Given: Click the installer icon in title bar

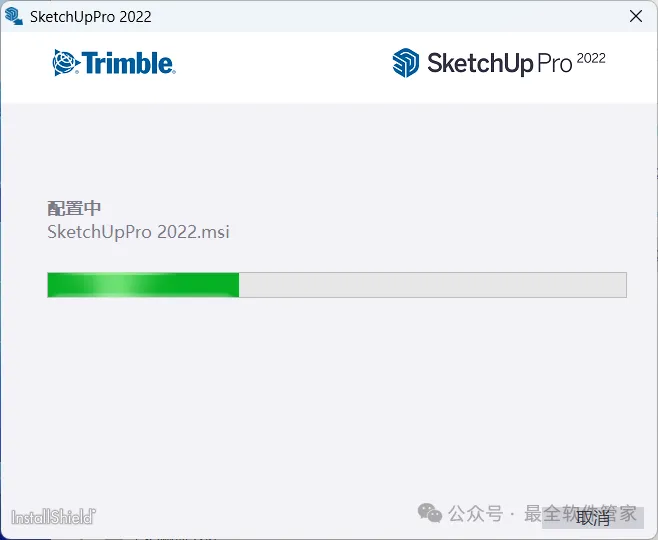Looking at the screenshot, I should pyautogui.click(x=13, y=16).
